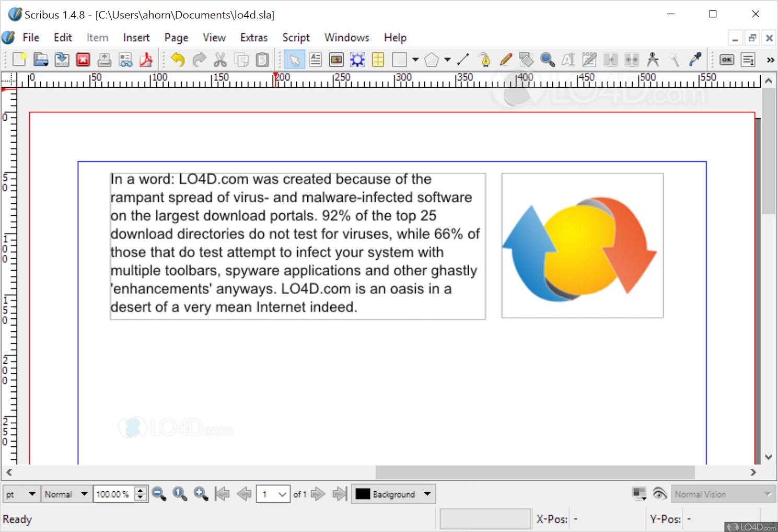
Task: Open the pt unit dropdown
Action: coord(21,494)
